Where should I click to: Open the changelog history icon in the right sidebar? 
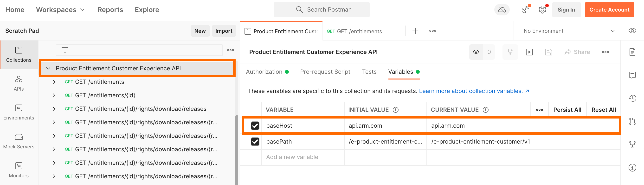tap(632, 98)
